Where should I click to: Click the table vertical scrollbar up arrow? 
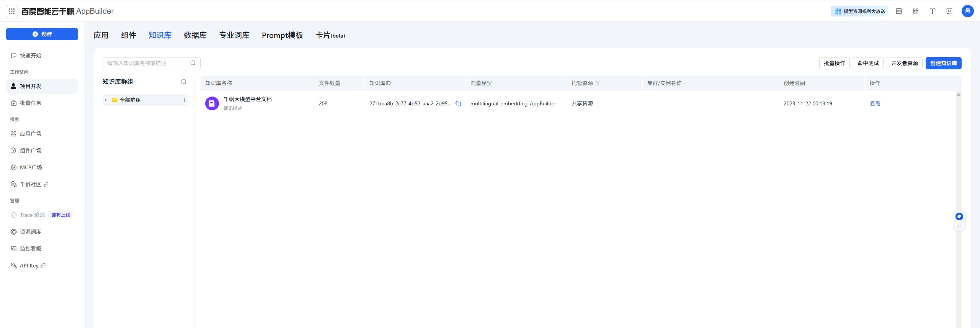pyautogui.click(x=959, y=94)
